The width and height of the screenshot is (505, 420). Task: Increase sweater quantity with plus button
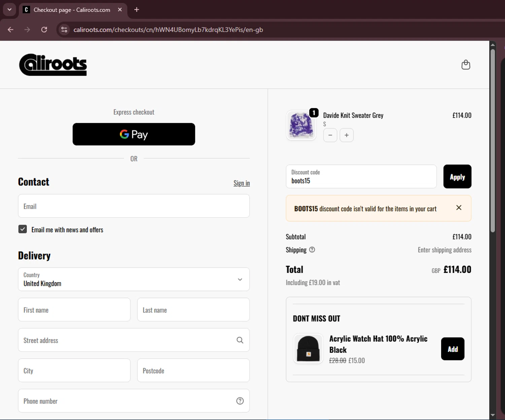[x=346, y=135]
